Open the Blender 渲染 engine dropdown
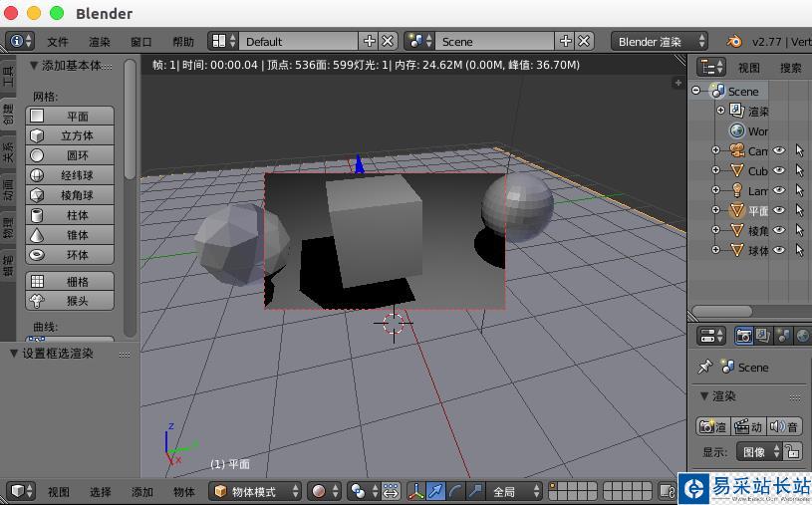The width and height of the screenshot is (812, 505). pos(660,41)
